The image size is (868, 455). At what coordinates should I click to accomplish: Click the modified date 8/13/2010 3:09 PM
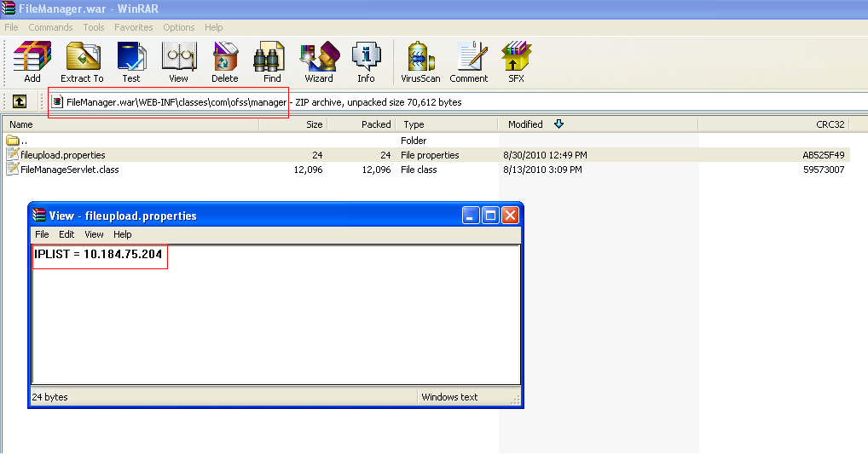coord(542,170)
